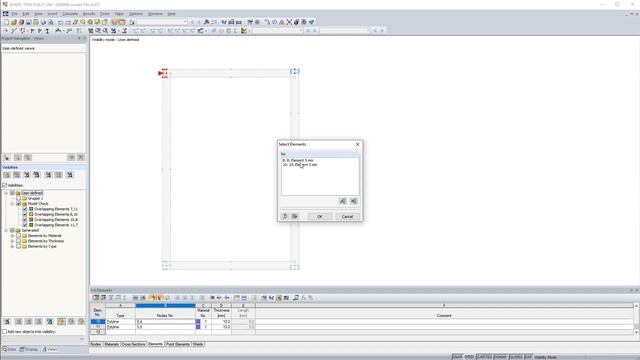Click the paper-plane arrow toolbar icon

point(311,22)
